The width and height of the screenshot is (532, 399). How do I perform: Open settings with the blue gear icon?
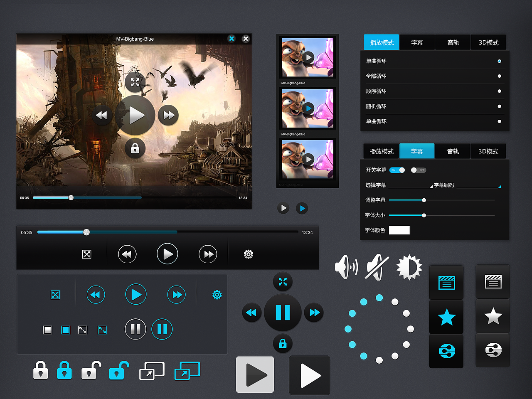[217, 295]
